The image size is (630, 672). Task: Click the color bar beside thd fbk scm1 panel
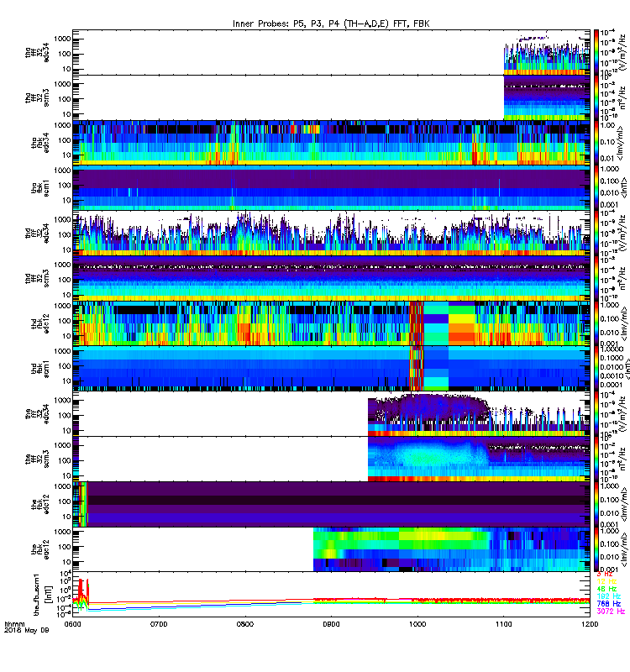596,369
